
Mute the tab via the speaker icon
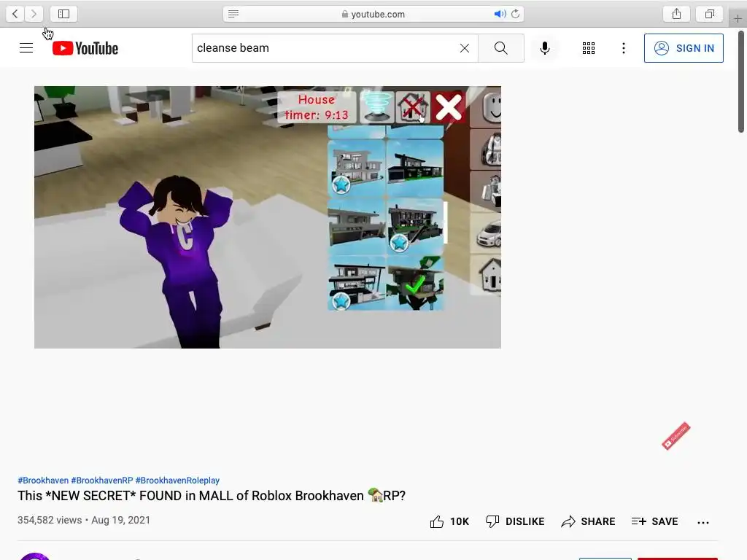[500, 14]
